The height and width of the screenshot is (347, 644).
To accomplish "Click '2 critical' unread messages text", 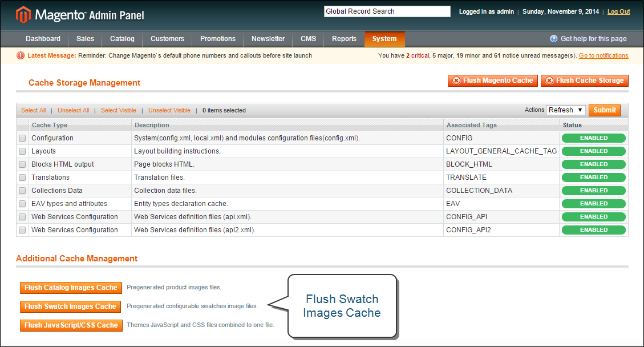I will [x=418, y=55].
